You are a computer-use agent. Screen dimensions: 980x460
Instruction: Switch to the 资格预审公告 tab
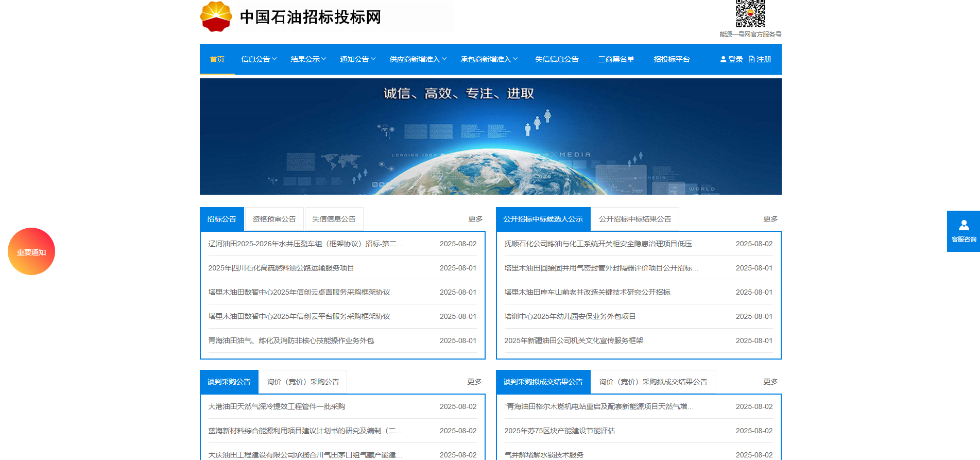[x=274, y=219]
